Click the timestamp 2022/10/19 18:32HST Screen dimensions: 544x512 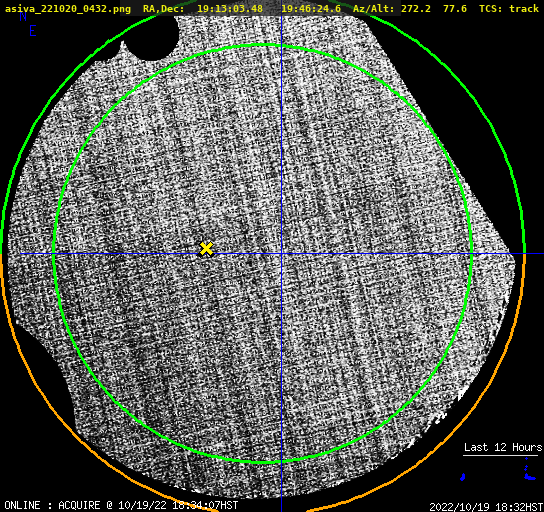(486, 507)
